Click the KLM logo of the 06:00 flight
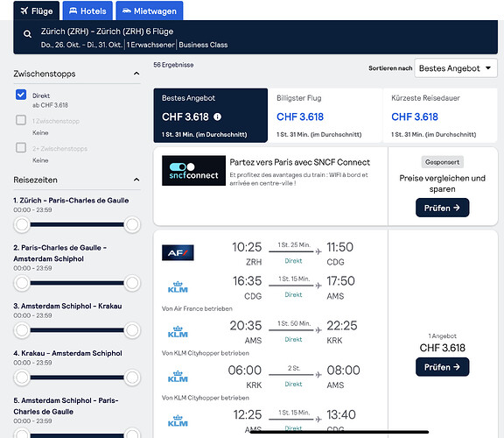Viewport: 504px width, 438px height. tap(178, 376)
